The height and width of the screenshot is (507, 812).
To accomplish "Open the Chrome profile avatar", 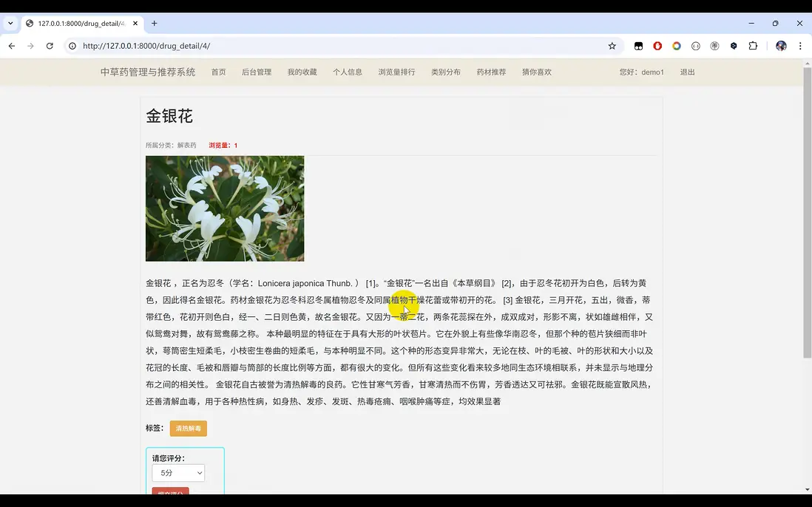I will coord(781,46).
